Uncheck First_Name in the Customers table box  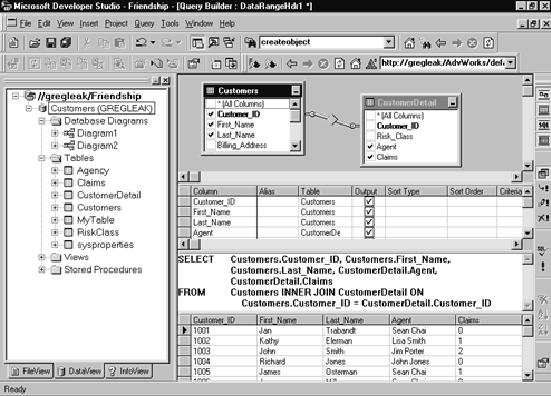(211, 124)
